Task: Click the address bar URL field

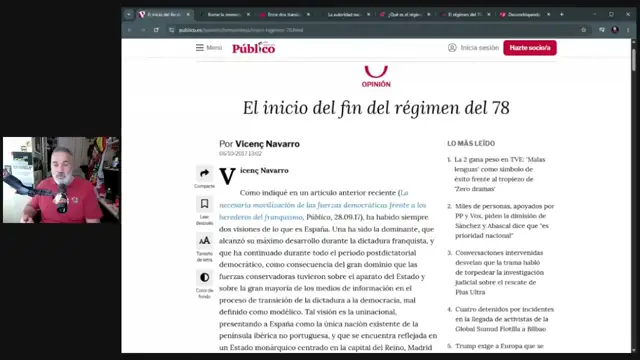Action: tap(376, 30)
